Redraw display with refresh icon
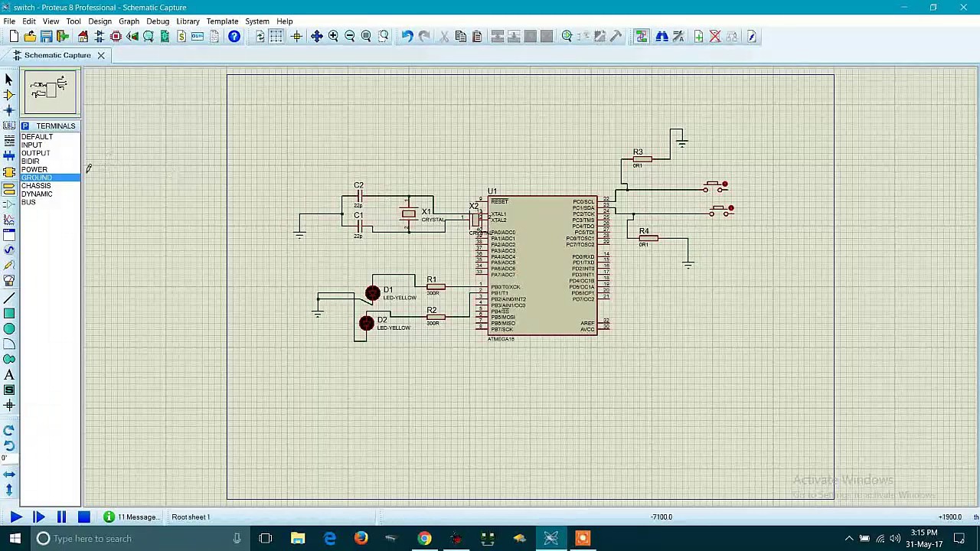This screenshot has height=551, width=980. (260, 36)
